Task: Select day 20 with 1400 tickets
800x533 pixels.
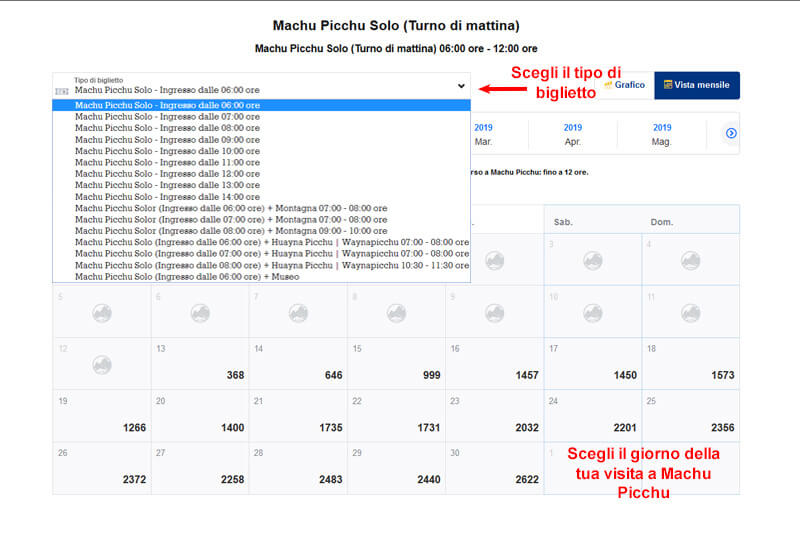Action: pos(200,416)
